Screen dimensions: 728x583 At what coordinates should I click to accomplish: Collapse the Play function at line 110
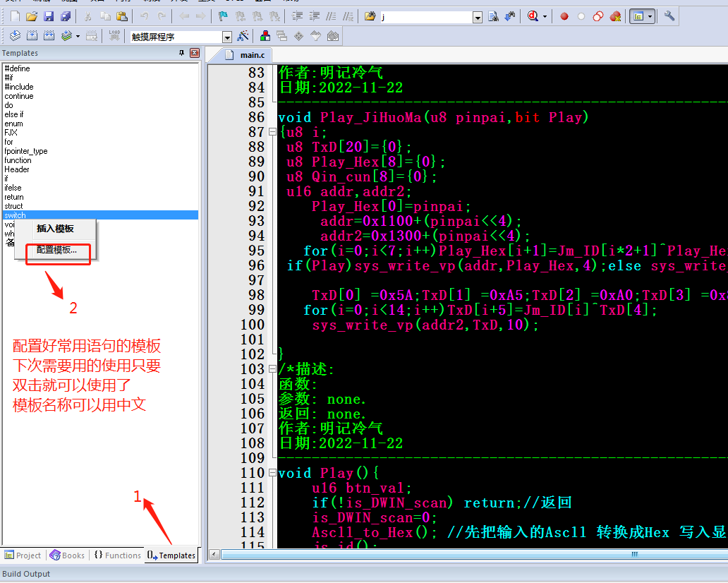click(272, 473)
